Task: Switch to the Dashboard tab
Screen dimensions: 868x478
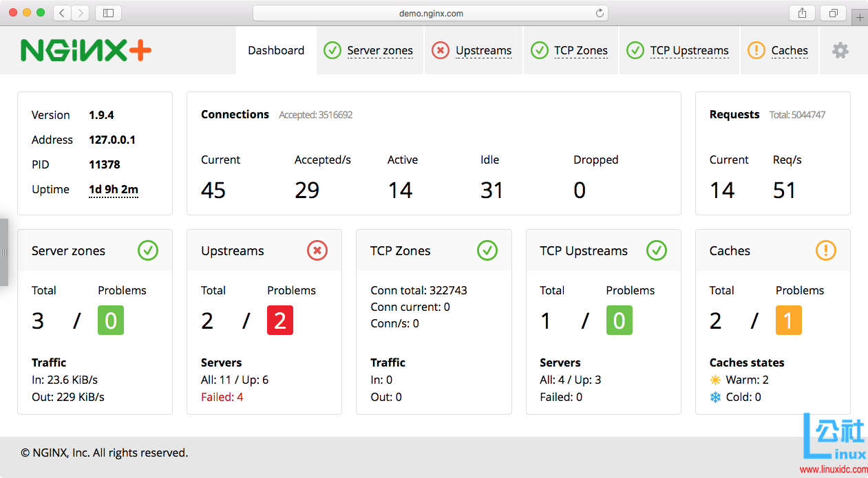Action: [x=276, y=50]
